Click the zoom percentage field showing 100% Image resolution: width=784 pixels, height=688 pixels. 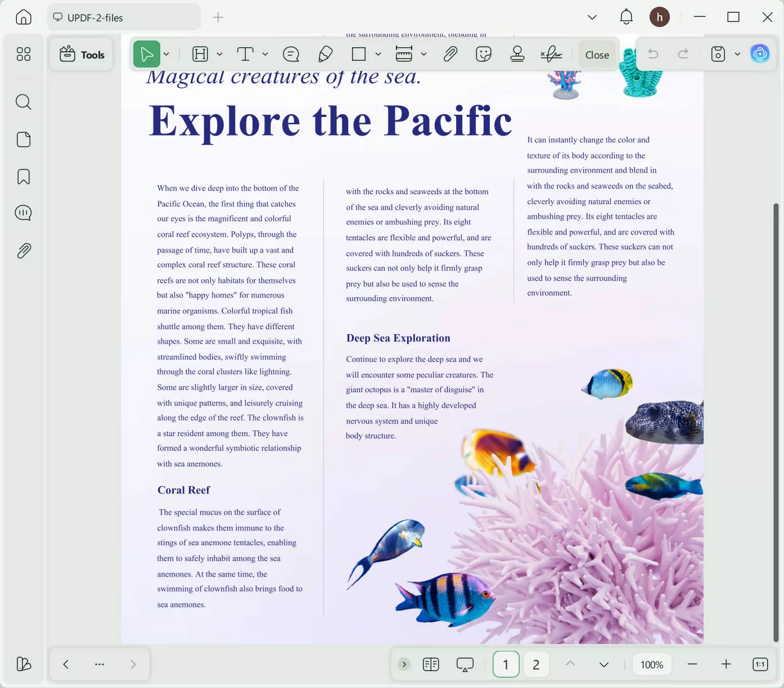(651, 664)
